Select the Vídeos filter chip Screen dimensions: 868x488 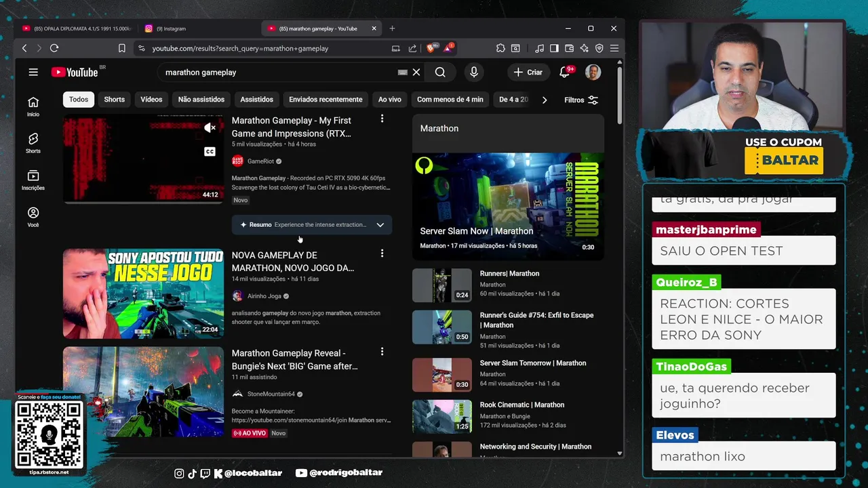click(151, 99)
